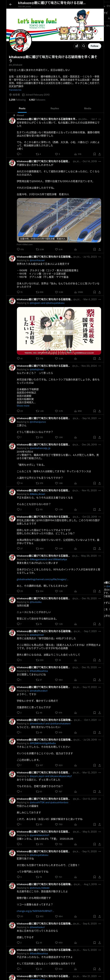The height and width of the screenshot is (980, 110).
Task: Open the Tsai Ing-wen illustration image
Action: pos(59,331)
